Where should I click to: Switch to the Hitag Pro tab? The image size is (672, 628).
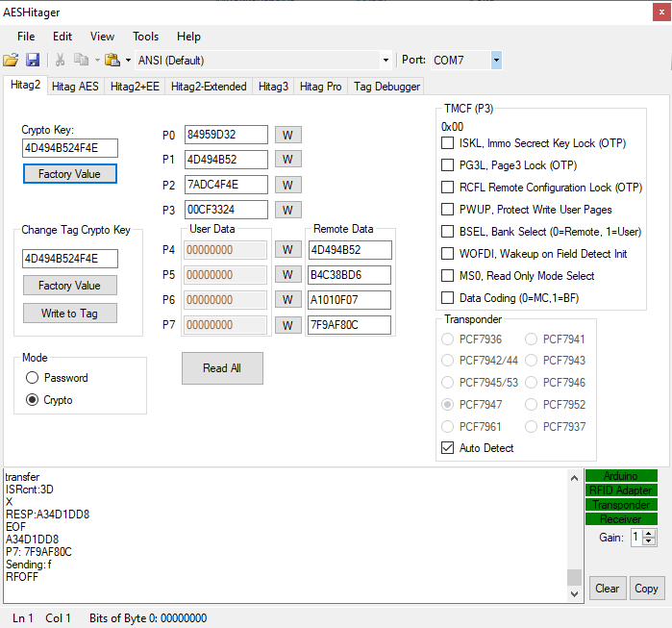(320, 87)
